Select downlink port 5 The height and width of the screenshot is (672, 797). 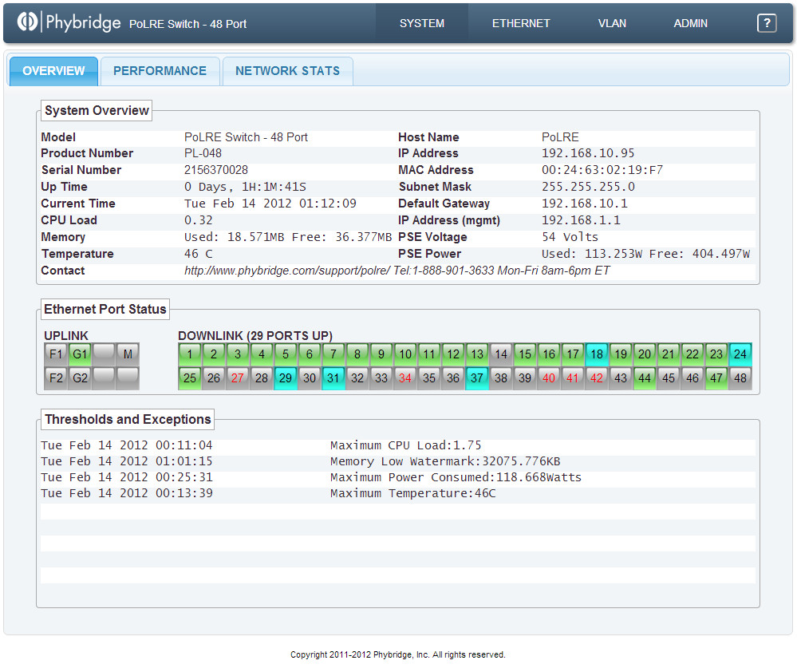click(x=286, y=354)
